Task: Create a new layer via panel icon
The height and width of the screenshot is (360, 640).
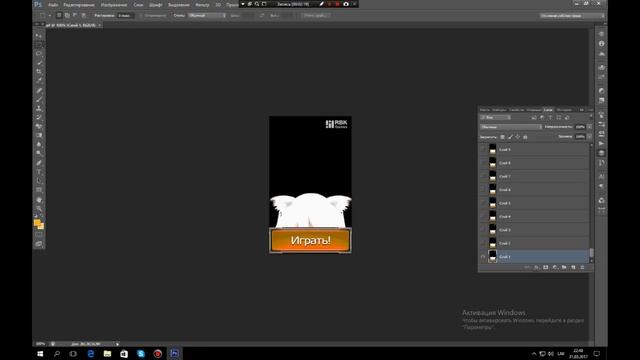Action: click(573, 267)
